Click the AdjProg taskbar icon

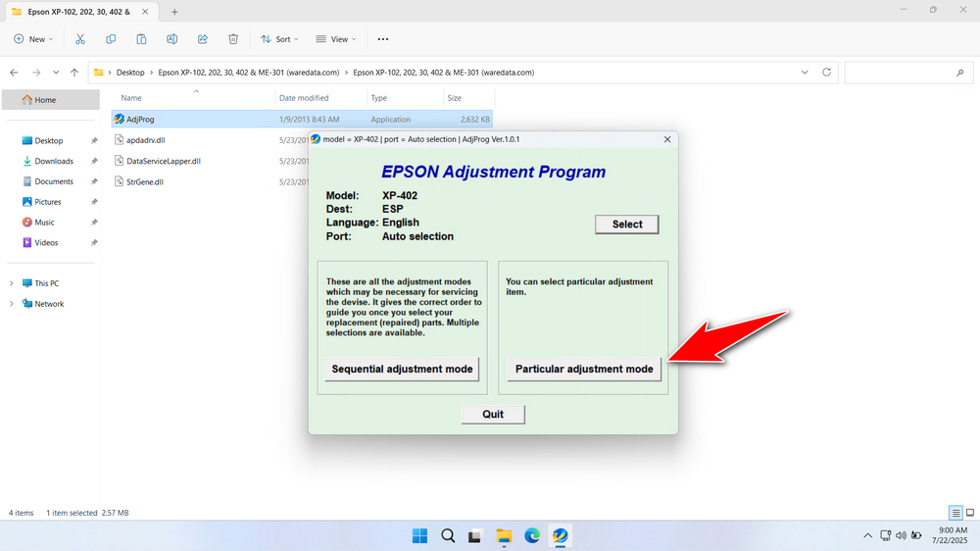click(x=560, y=536)
